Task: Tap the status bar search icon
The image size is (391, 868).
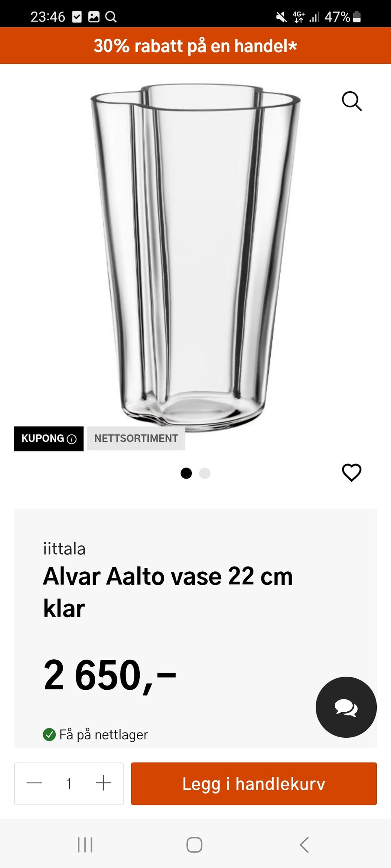Action: (x=111, y=17)
